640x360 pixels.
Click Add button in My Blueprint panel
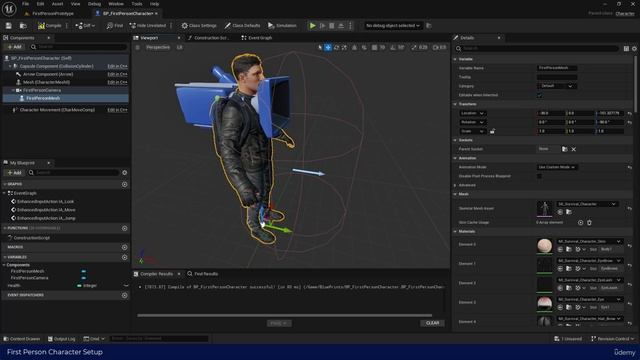pos(14,173)
